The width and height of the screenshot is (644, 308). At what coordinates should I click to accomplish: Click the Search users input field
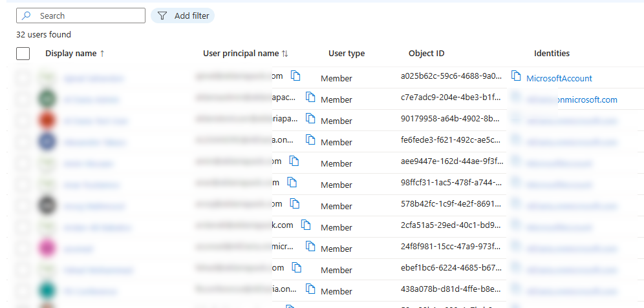[x=80, y=15]
